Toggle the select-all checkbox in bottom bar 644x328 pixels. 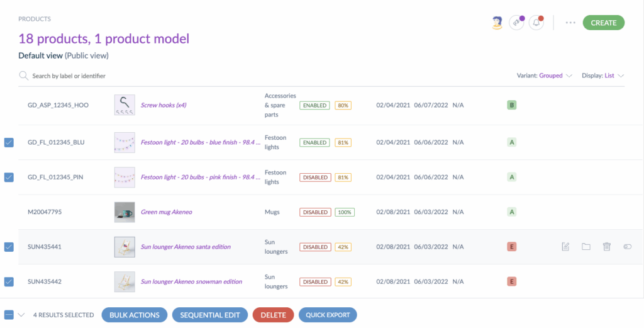[x=9, y=315]
